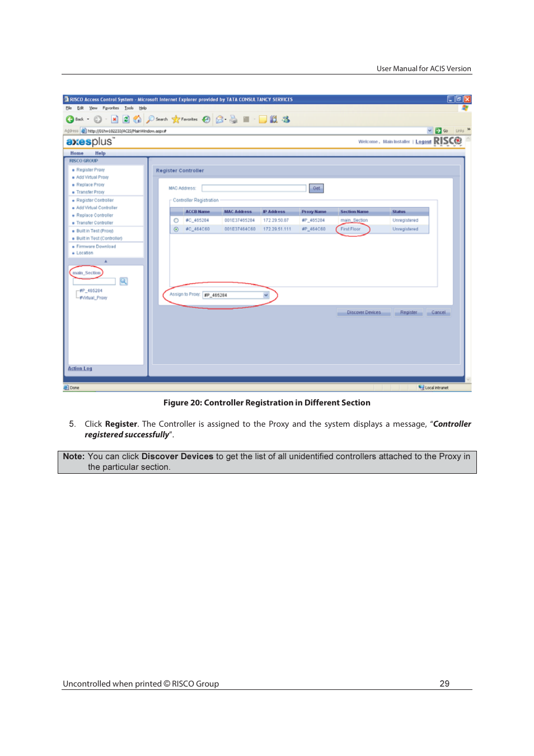Open Built in Test (Proxy) link

(x=95, y=231)
